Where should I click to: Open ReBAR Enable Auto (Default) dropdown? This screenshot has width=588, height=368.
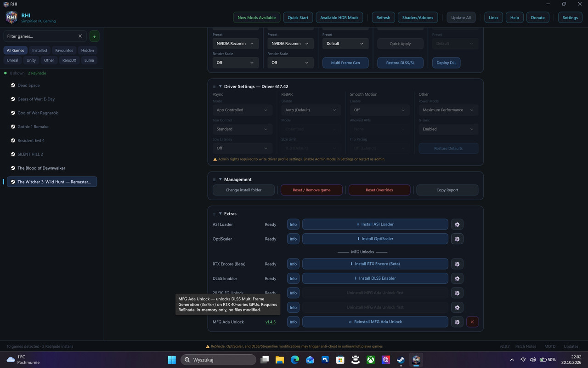311,110
